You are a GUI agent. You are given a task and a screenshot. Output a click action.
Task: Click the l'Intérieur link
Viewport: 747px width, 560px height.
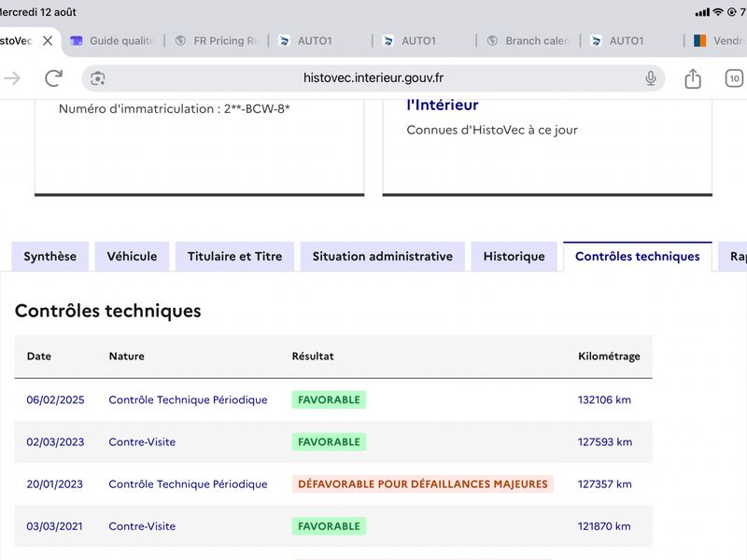442,105
